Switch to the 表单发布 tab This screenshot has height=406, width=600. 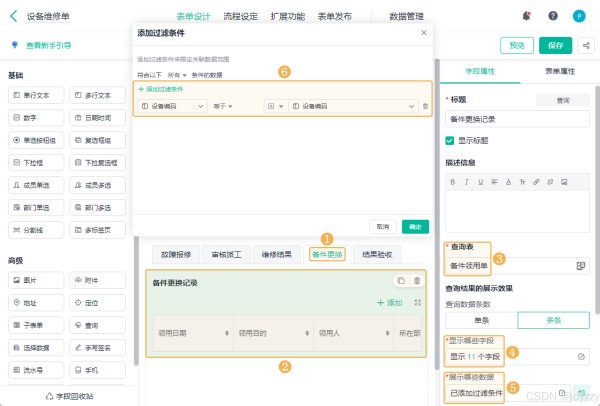click(x=335, y=16)
